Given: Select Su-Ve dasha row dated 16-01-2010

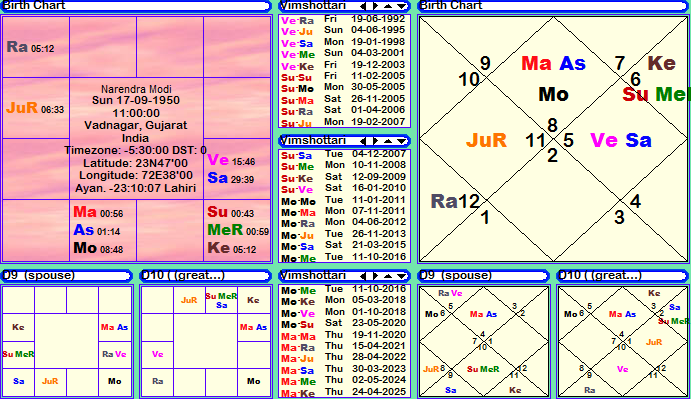Looking at the screenshot, I should click(343, 189).
